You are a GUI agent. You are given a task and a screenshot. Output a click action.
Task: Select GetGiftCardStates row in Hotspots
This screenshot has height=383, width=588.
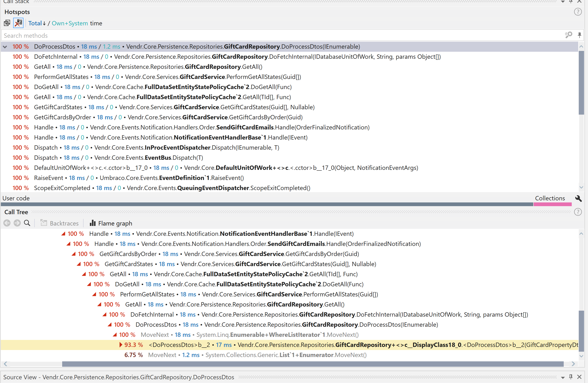click(289, 107)
